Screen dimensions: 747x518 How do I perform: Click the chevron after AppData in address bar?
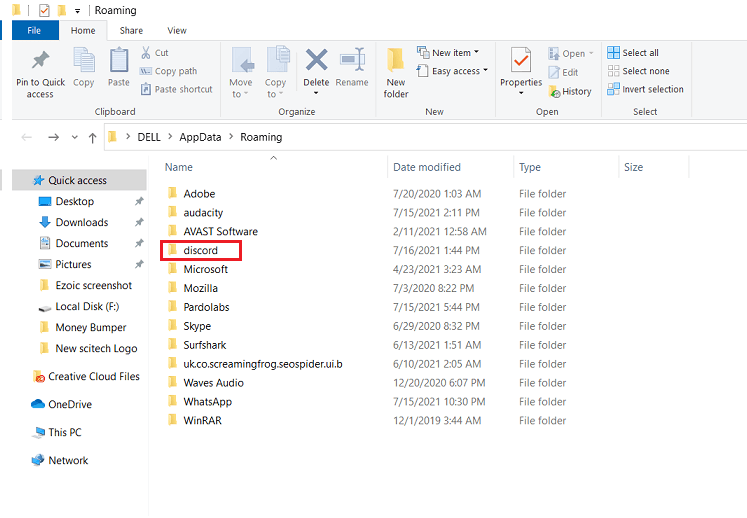231,137
